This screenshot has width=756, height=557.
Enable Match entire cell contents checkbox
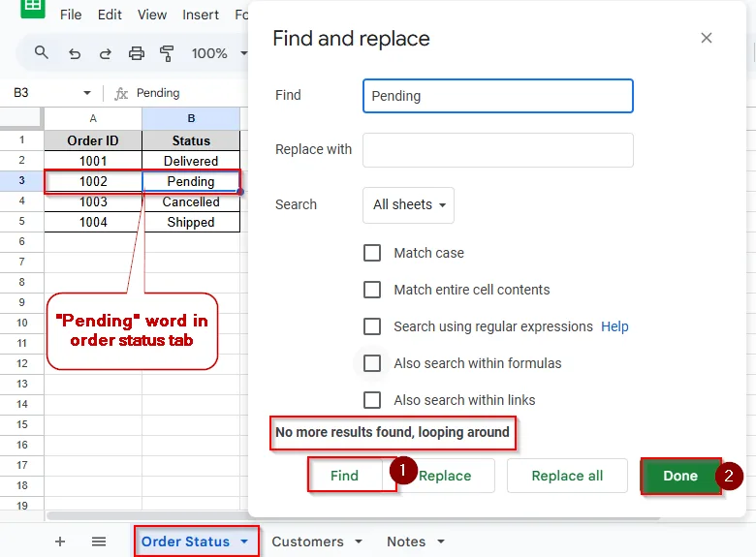[372, 290]
